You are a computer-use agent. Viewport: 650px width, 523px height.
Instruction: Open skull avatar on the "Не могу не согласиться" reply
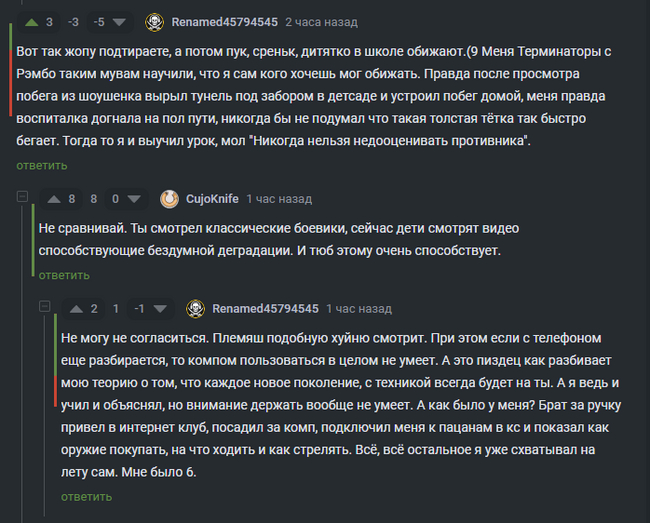pyautogui.click(x=195, y=308)
